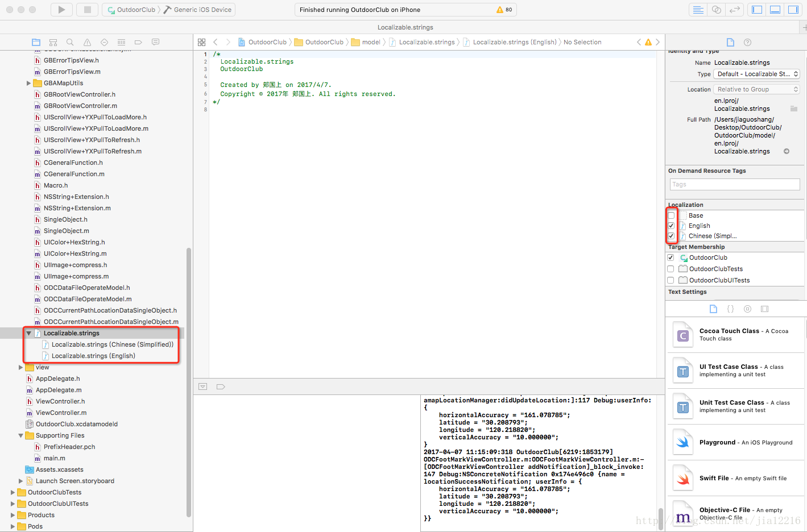Screen dimensions: 807x532
Task: Enable OutdoorClubTests target membership
Action: click(x=671, y=269)
